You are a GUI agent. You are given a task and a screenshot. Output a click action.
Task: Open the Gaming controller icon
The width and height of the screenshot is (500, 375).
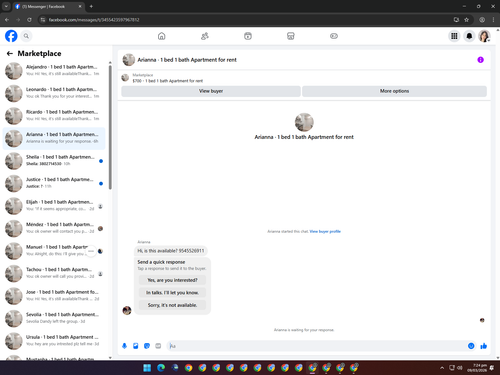pos(334,36)
